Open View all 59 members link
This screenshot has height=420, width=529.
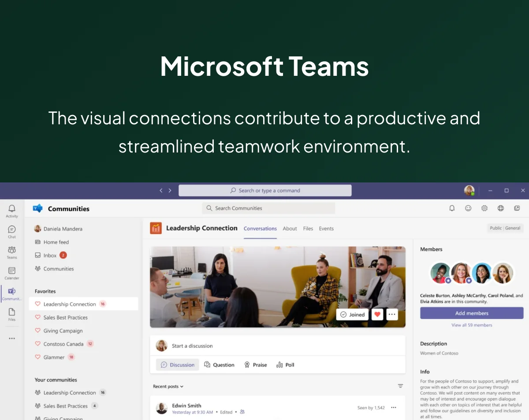[472, 325]
